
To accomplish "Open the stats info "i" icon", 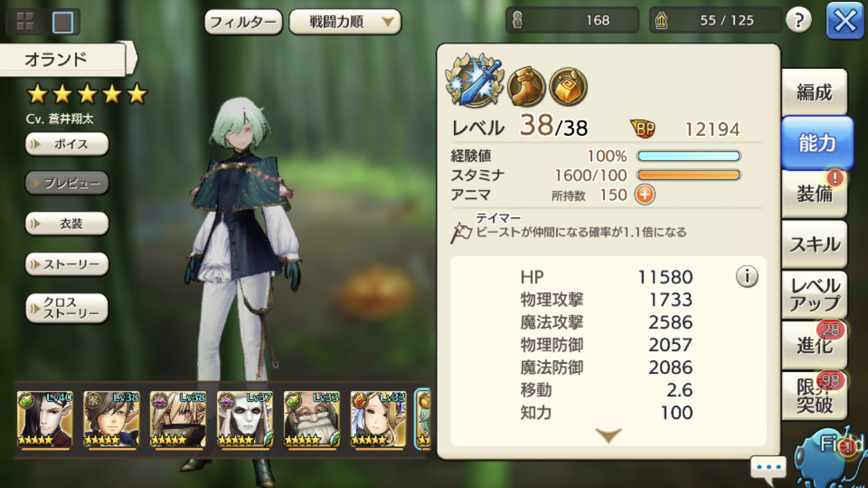I will pos(747,277).
